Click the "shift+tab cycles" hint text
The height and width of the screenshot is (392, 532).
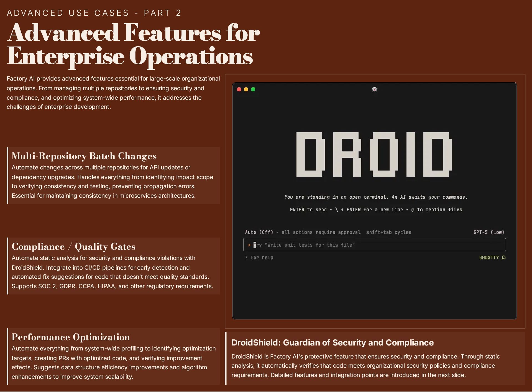coord(388,232)
